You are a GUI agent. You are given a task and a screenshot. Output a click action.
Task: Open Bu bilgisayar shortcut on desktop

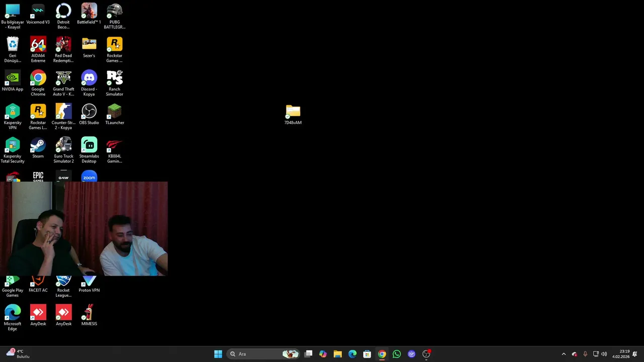click(13, 16)
